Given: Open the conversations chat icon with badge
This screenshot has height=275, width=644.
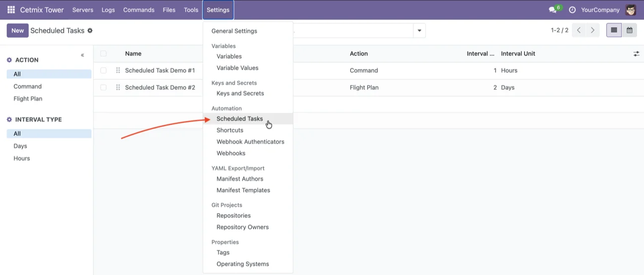Looking at the screenshot, I should (x=554, y=10).
